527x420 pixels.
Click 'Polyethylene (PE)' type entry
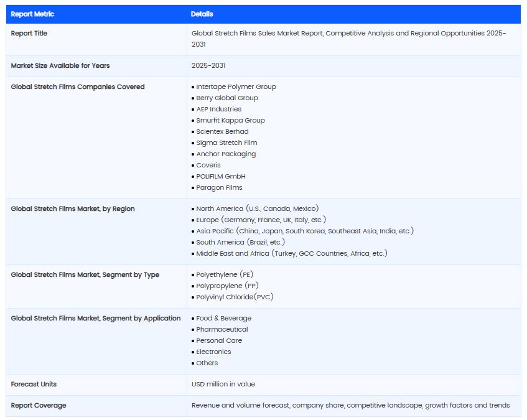pos(225,275)
